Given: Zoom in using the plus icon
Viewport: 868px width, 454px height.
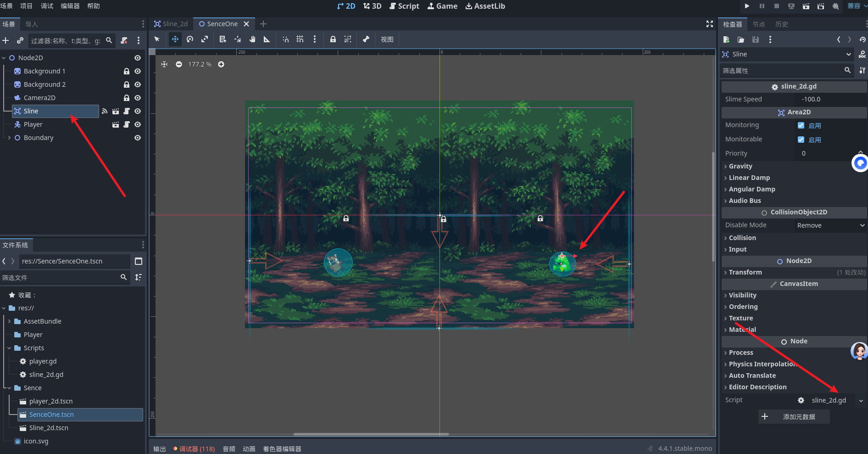Looking at the screenshot, I should tap(221, 64).
